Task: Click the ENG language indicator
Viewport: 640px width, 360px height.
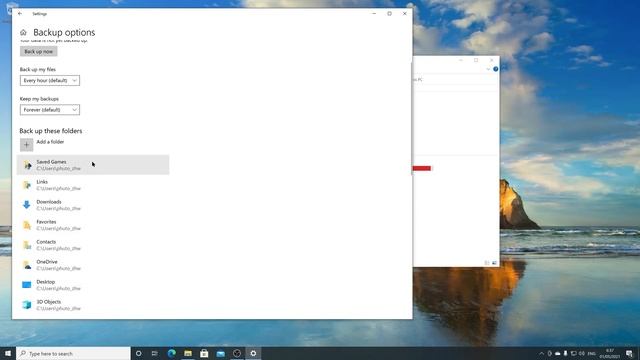Action: pos(592,353)
